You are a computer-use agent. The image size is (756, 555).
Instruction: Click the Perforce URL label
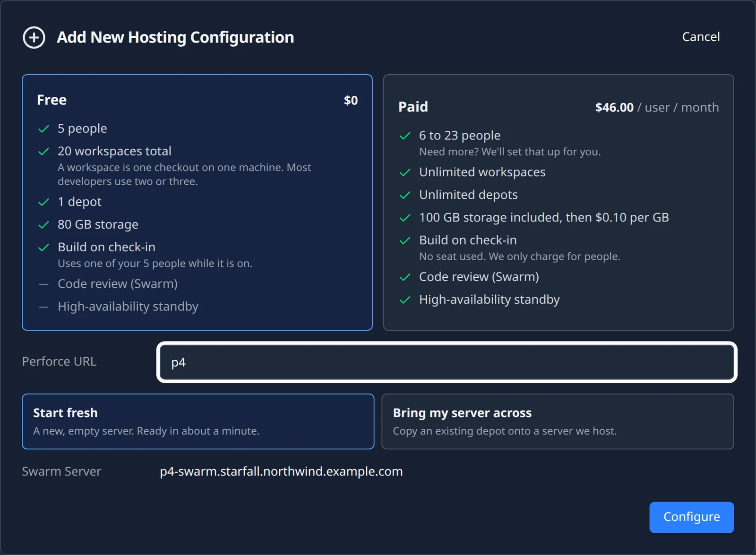point(59,361)
